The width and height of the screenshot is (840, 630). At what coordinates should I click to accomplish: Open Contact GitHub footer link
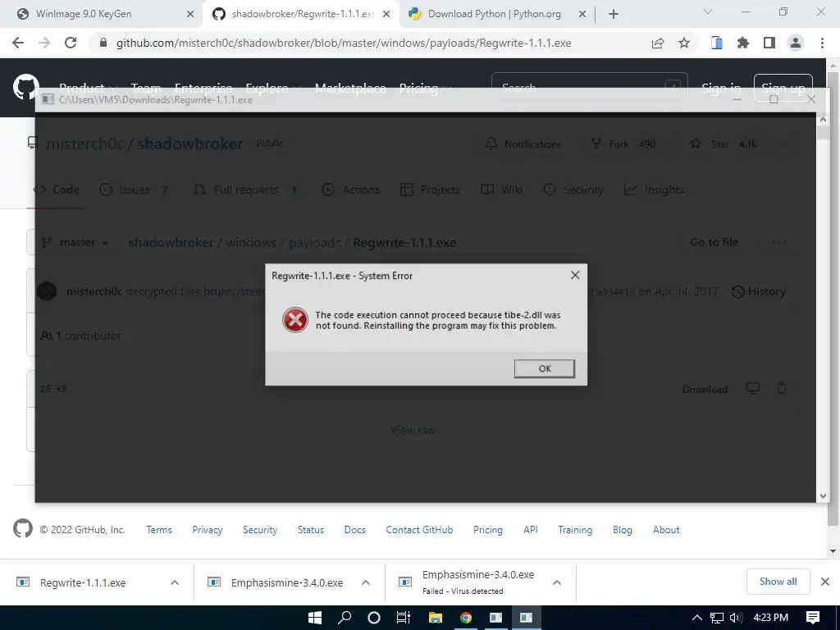[x=419, y=530]
